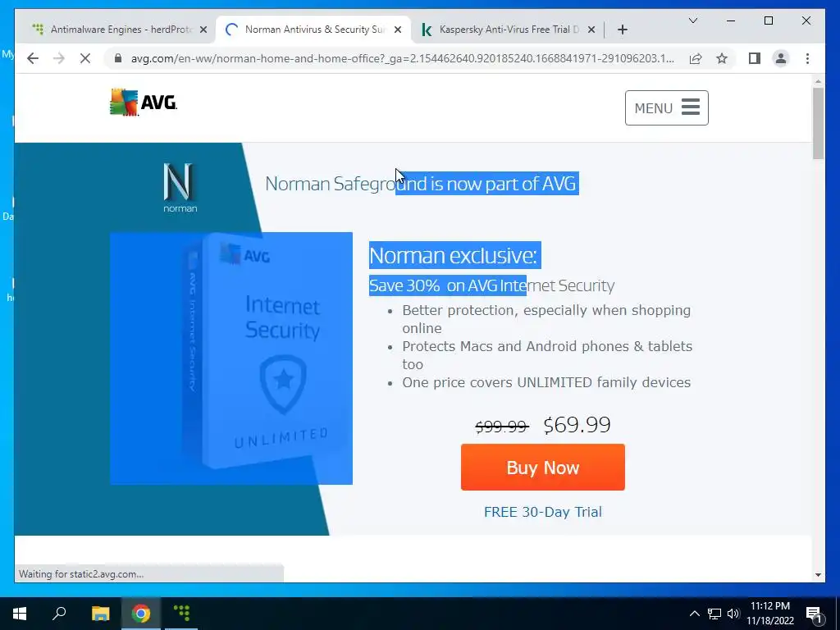Viewport: 840px width, 630px height.
Task: Open the herdProtect app in the taskbar
Action: point(181,613)
